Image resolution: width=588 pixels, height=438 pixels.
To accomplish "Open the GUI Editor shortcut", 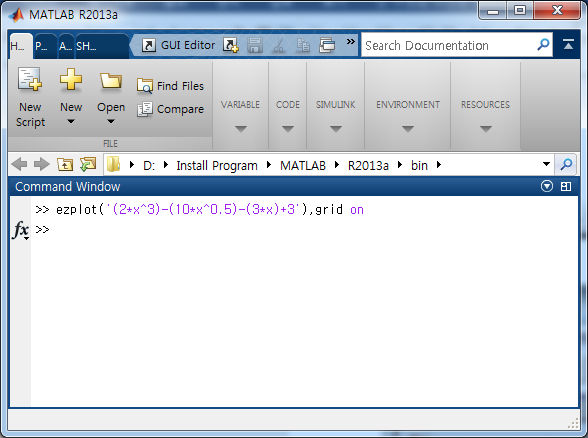I will (178, 45).
